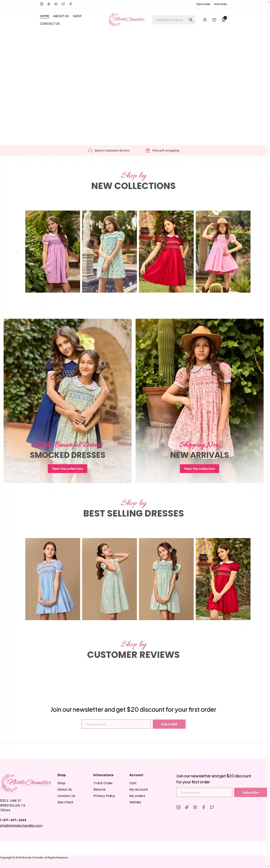Click Subscribe button in the footer

click(x=250, y=792)
